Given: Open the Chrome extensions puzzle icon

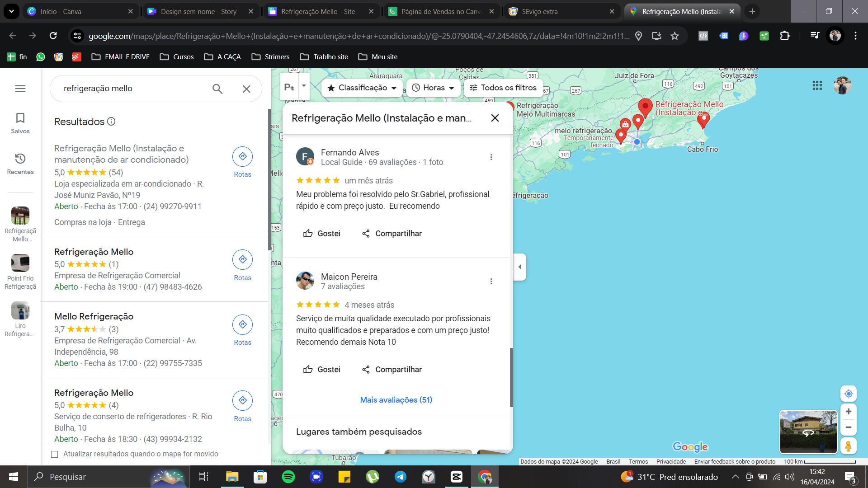Looking at the screenshot, I should (x=785, y=36).
